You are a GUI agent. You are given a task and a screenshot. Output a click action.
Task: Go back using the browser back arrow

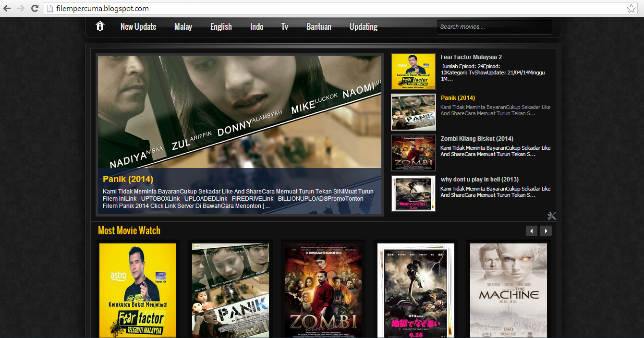[x=7, y=8]
